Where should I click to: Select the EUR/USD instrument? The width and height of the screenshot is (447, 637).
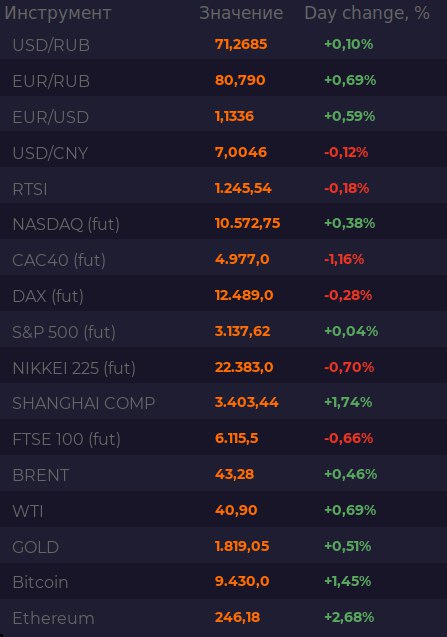click(x=51, y=117)
